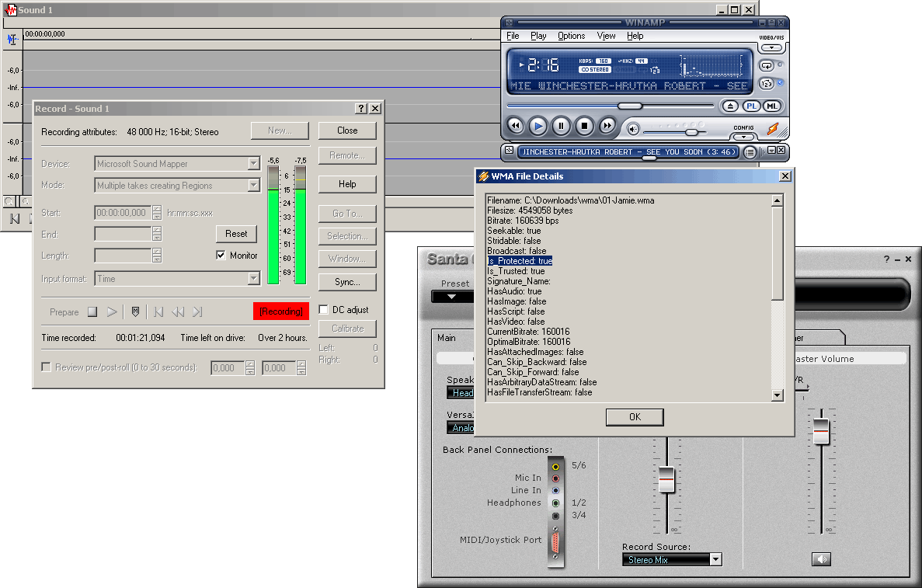Image resolution: width=922 pixels, height=588 pixels.
Task: Click blue Line In jack
Action: pos(555,490)
